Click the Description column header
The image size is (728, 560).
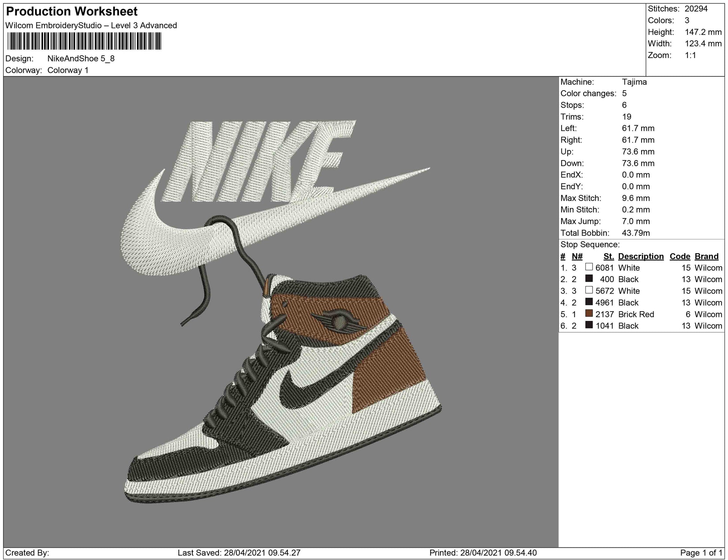point(640,256)
